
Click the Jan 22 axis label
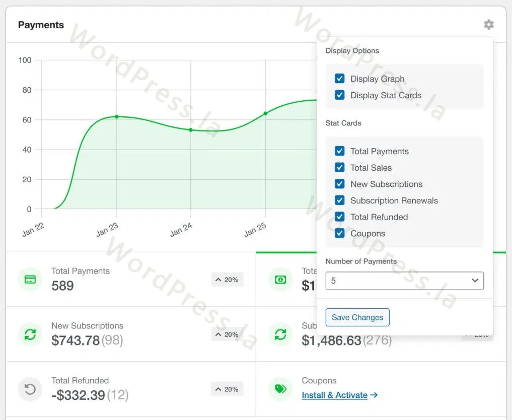coord(33,229)
